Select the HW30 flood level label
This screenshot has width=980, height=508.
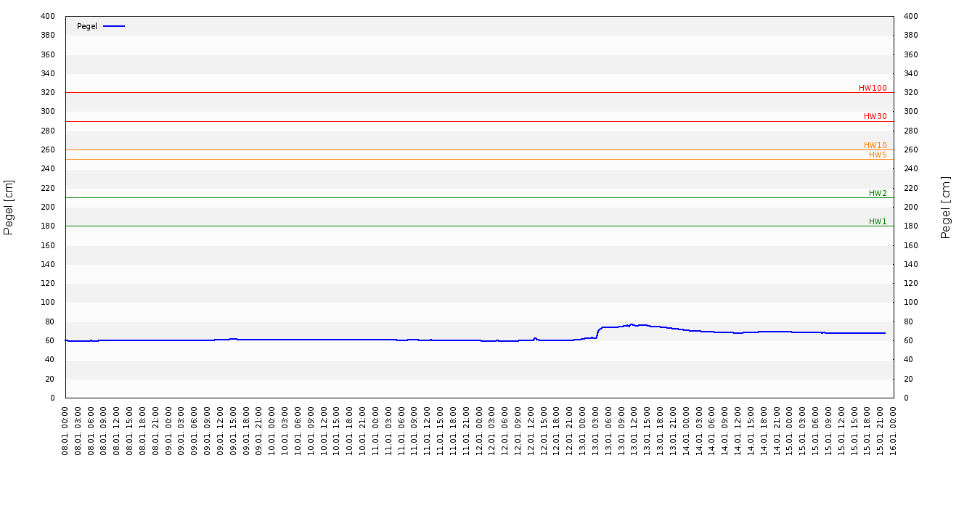(x=875, y=116)
